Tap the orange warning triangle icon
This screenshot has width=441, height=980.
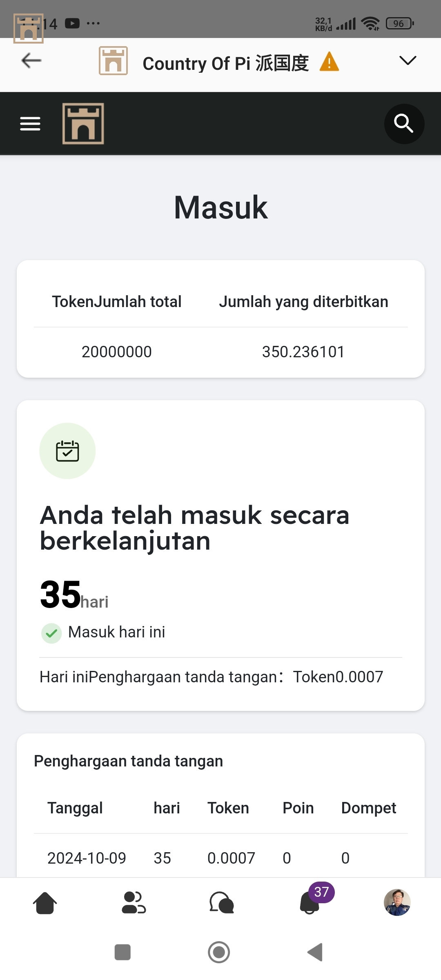click(329, 62)
